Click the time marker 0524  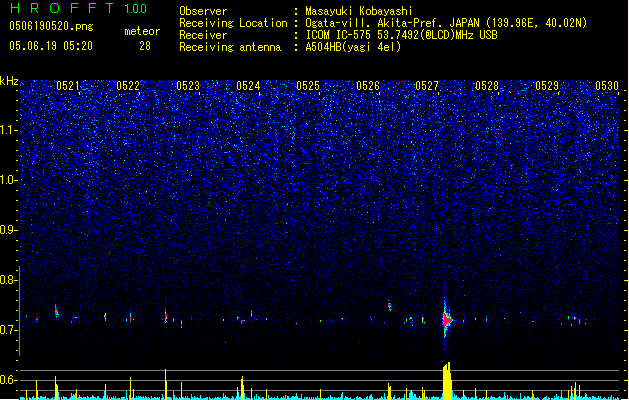(x=248, y=86)
